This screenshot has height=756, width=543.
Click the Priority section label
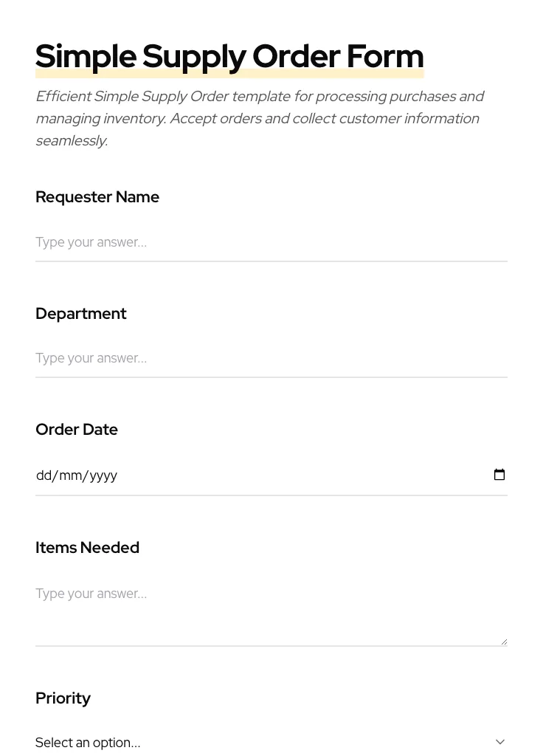click(63, 698)
